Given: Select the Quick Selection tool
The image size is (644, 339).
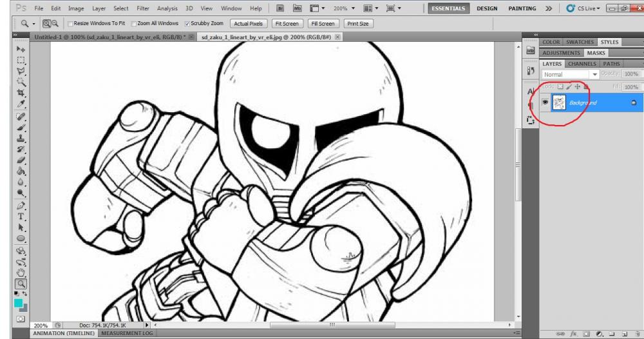Looking at the screenshot, I should [x=21, y=82].
